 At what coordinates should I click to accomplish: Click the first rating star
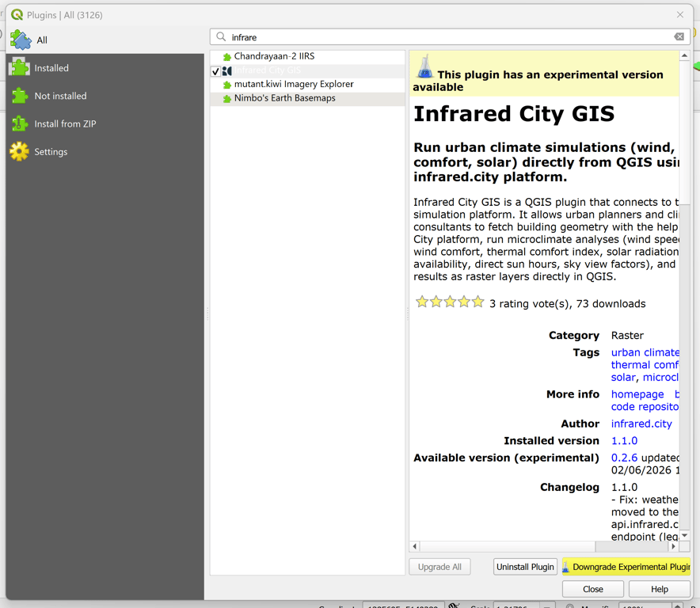click(x=422, y=302)
